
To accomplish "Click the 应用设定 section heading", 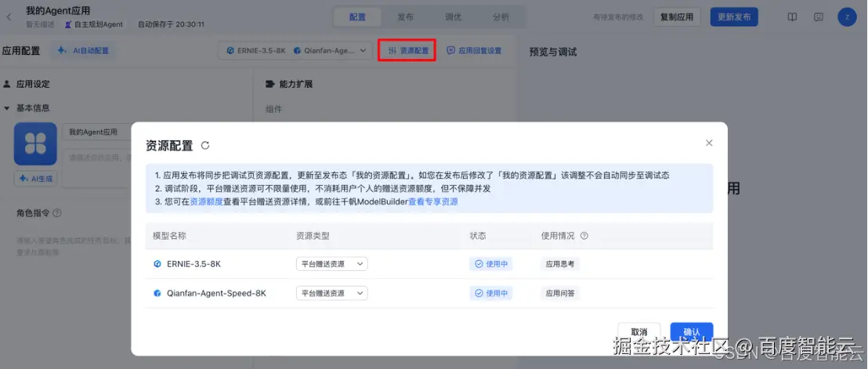I will point(33,84).
